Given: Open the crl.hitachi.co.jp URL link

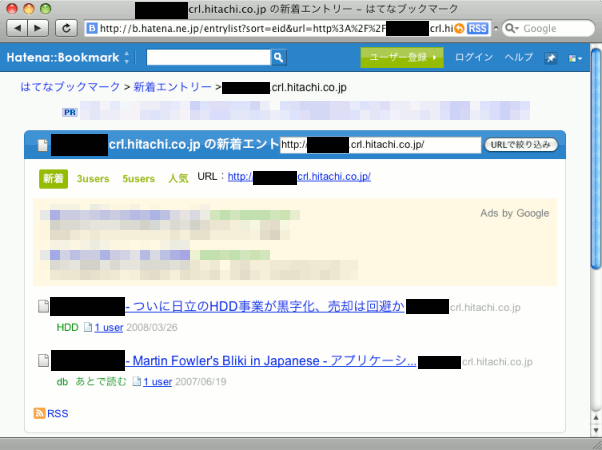Looking at the screenshot, I should (299, 177).
